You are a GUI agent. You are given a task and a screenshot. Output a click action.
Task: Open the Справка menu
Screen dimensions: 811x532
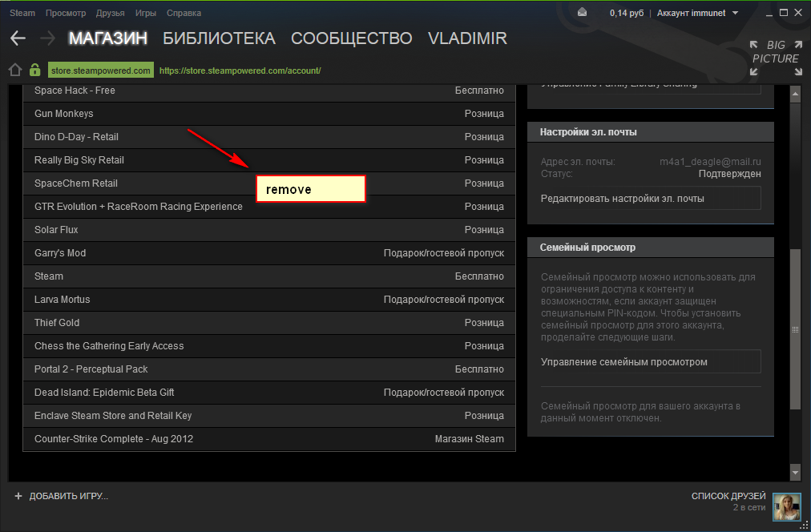point(184,13)
